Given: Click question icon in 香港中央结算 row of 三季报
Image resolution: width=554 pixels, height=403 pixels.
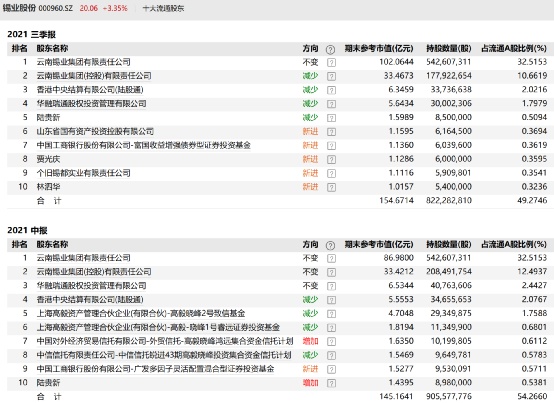Looking at the screenshot, I should 331,90.
